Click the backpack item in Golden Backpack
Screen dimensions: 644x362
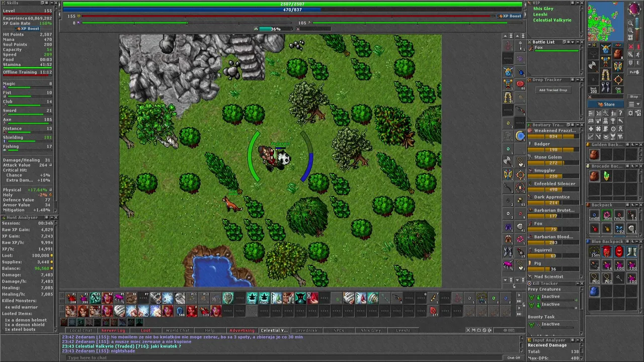(594, 154)
